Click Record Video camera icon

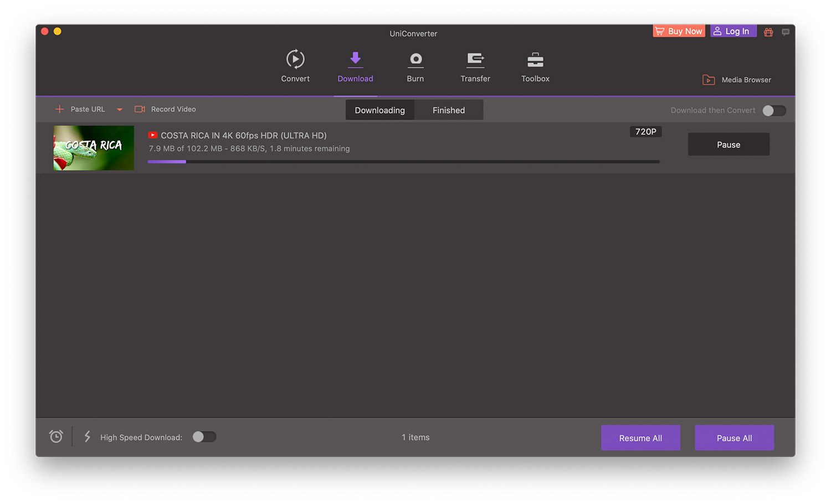140,109
